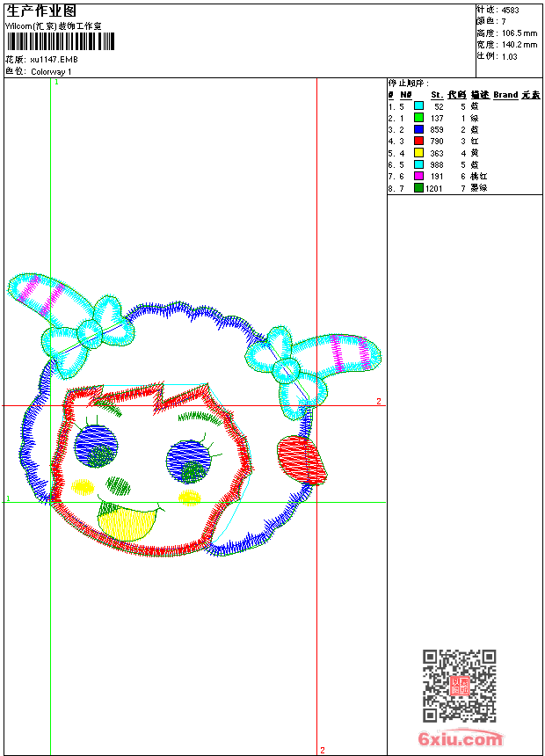
Task: Click the cyan swatch in stop row 1 (52 stitches)
Action: pos(418,106)
